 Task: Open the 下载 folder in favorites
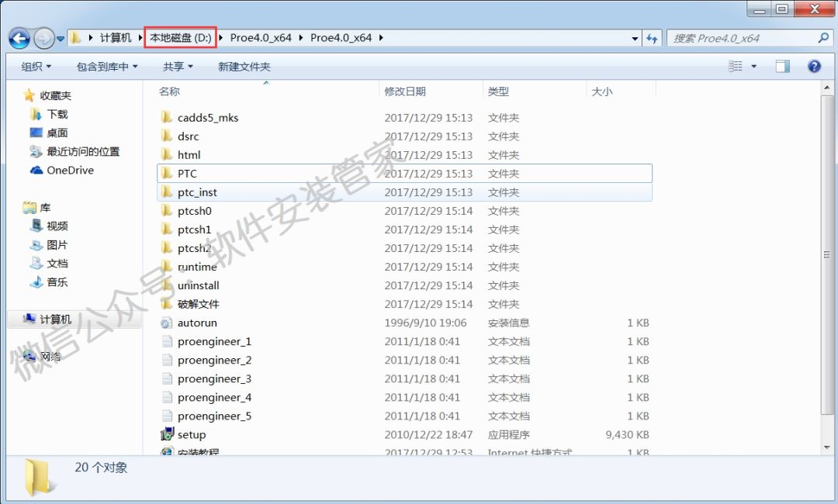[57, 115]
